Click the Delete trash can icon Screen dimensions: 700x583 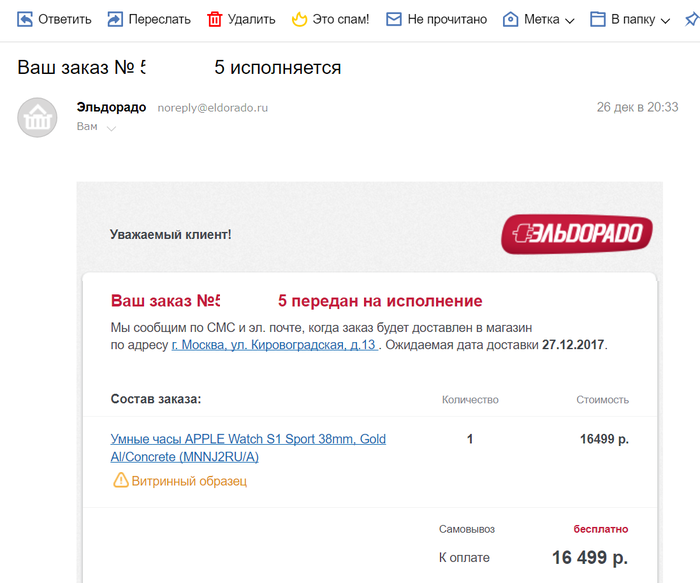215,19
